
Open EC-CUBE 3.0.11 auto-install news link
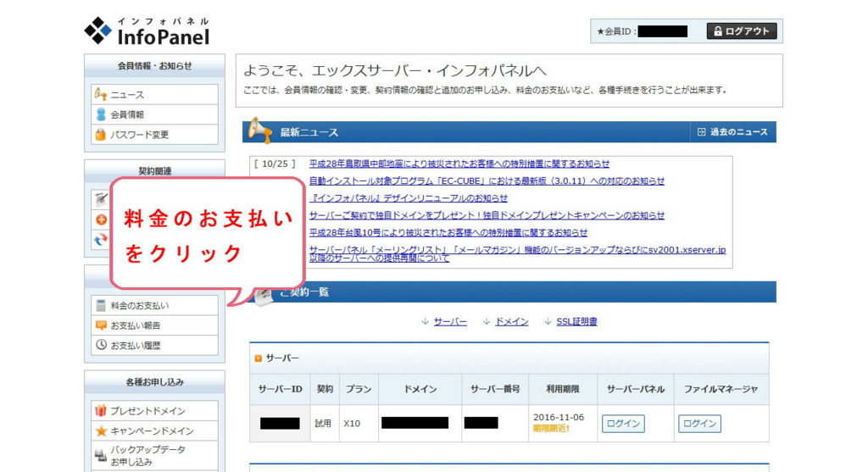tap(487, 181)
